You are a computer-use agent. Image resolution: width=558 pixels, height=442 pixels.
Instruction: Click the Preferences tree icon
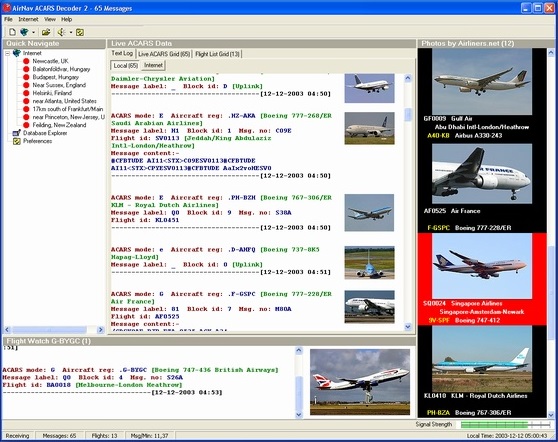click(x=16, y=141)
